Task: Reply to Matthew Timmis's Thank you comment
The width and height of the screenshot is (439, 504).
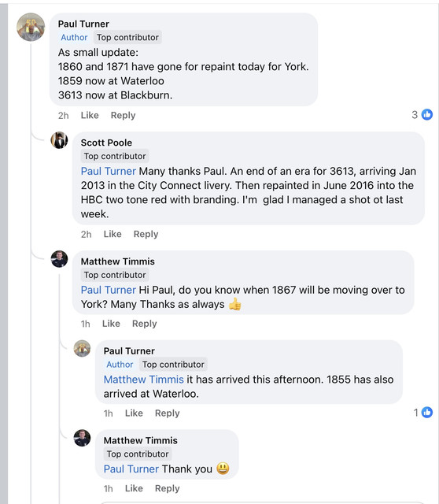Action: (x=168, y=488)
